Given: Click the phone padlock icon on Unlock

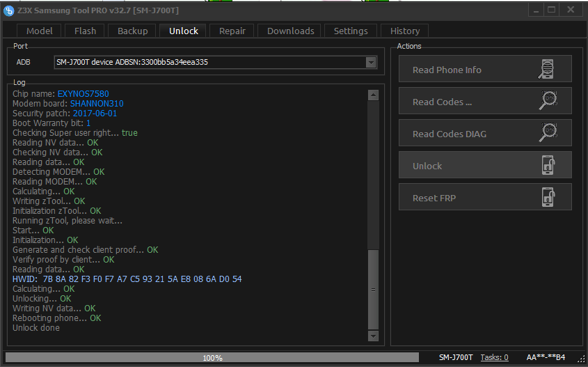Looking at the screenshot, I should (548, 165).
